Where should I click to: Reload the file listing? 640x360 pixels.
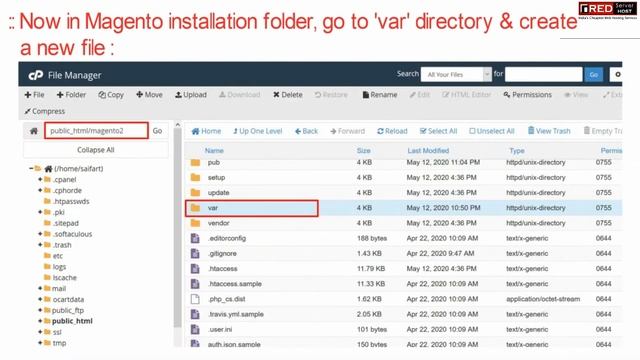tap(392, 131)
